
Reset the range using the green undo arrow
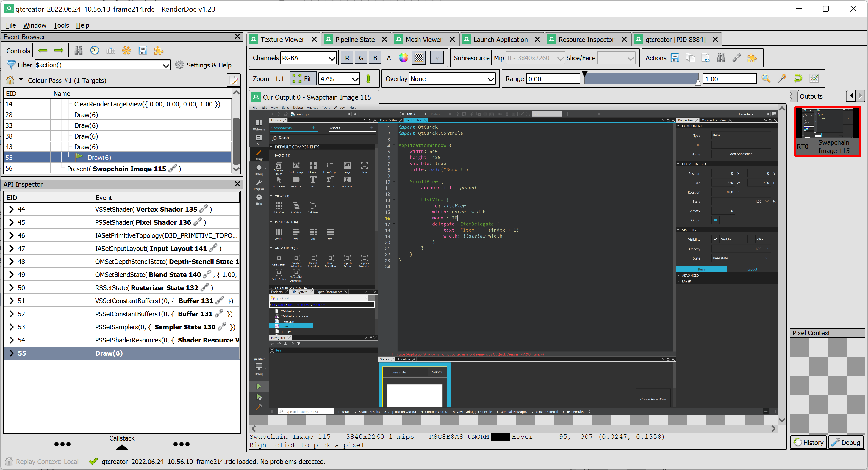pyautogui.click(x=798, y=78)
